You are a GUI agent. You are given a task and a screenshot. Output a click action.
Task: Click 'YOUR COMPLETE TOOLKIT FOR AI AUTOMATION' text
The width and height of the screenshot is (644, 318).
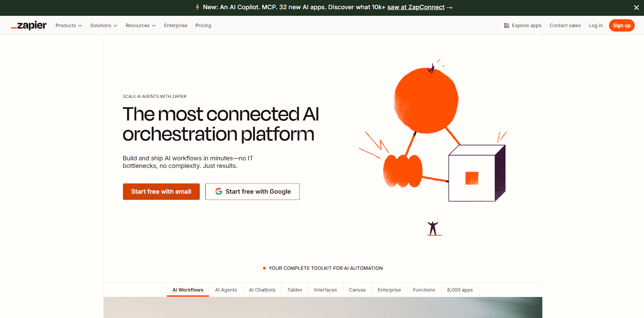click(x=326, y=268)
